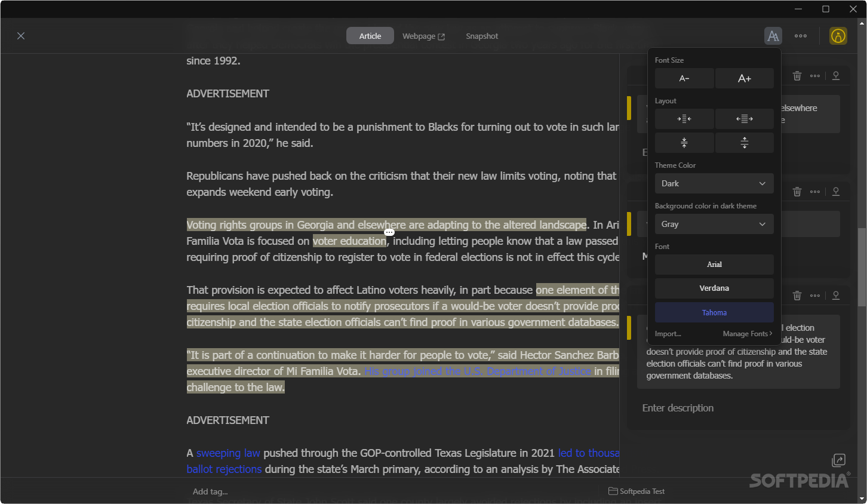This screenshot has height=504, width=867.
Task: Click the yellow color bar of the first annotation
Action: pos(629,107)
